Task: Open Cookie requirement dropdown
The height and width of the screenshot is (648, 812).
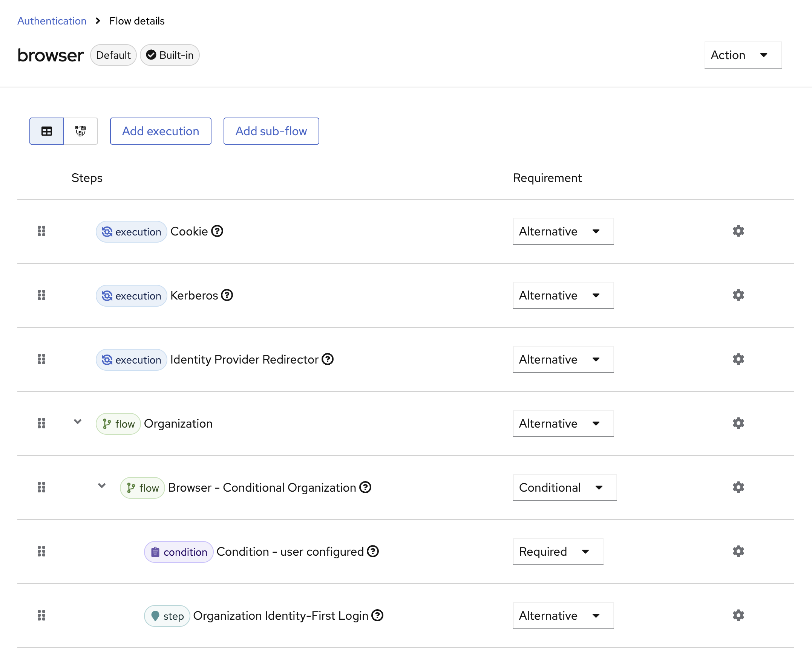Action: pyautogui.click(x=563, y=231)
